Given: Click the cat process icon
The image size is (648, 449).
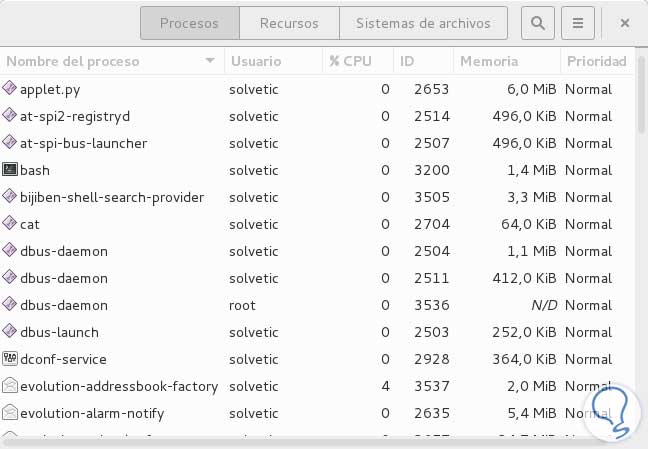Looking at the screenshot, I should tap(10, 224).
